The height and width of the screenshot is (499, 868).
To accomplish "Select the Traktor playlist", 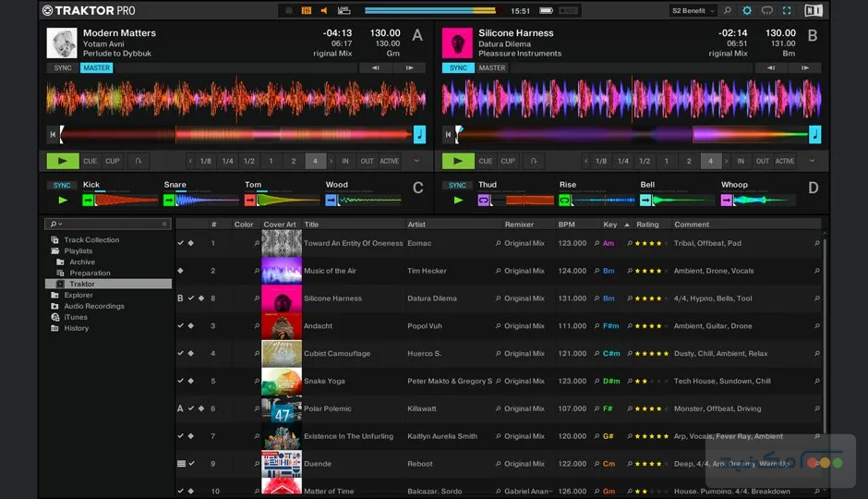I will click(108, 284).
